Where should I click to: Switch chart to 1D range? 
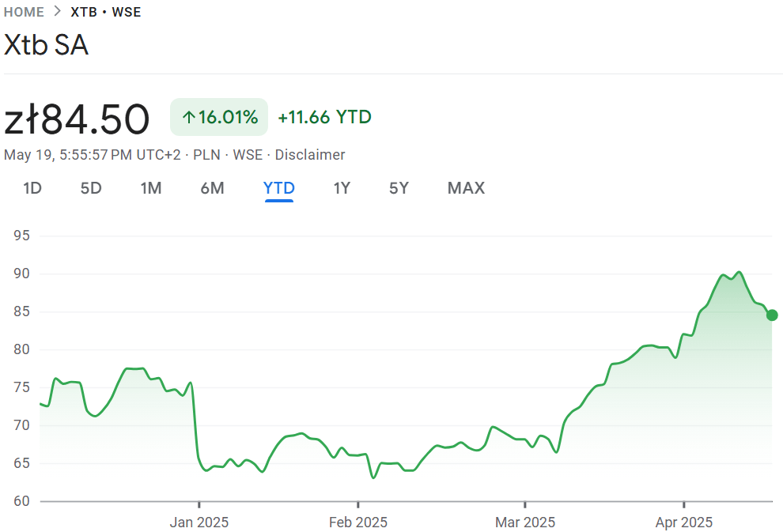click(x=32, y=188)
